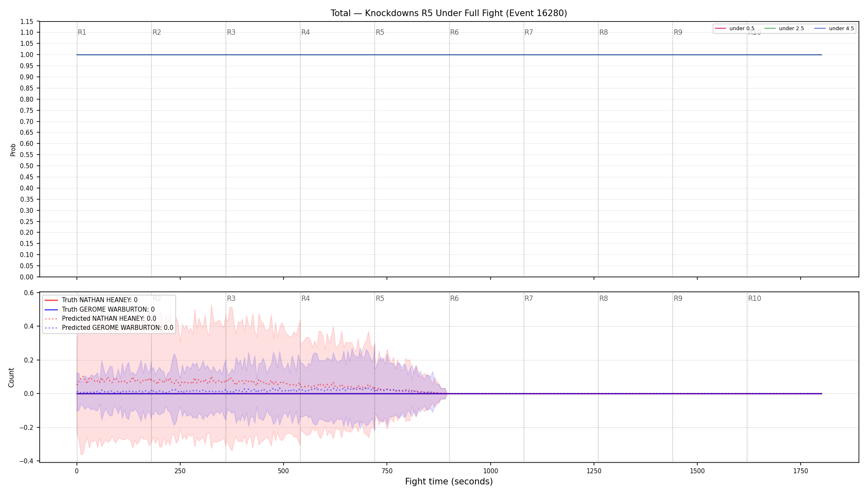Click the R9 round marker in bottom chart

pyautogui.click(x=678, y=298)
